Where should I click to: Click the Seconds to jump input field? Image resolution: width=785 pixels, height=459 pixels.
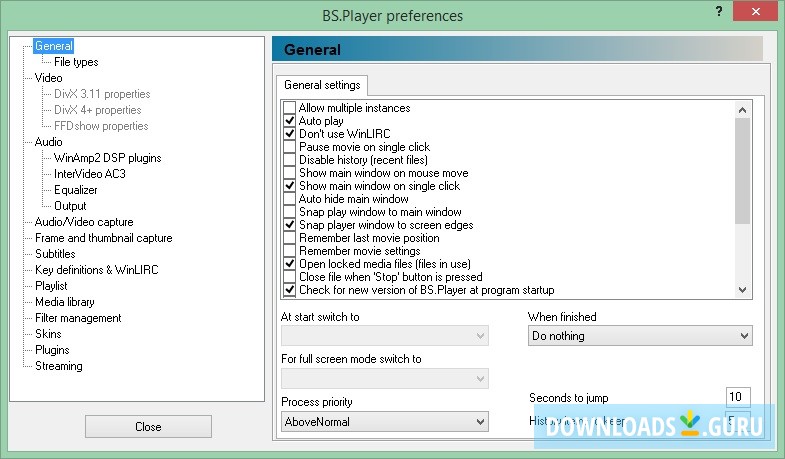point(738,397)
